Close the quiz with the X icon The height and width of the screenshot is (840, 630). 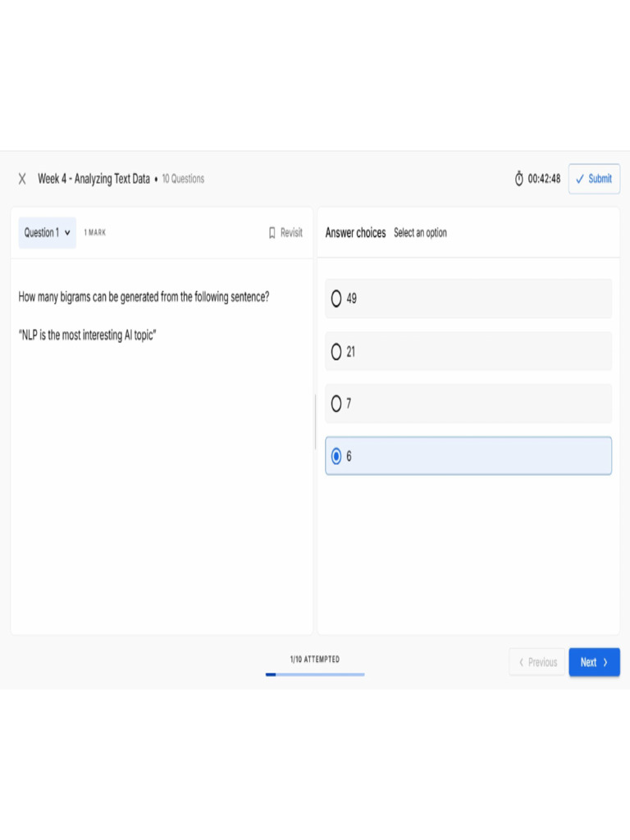[x=22, y=179]
